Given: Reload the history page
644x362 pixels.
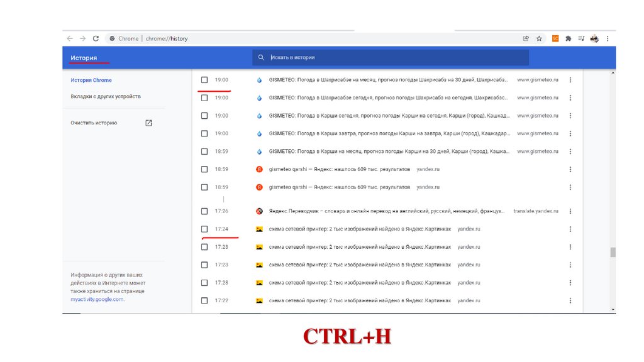Looking at the screenshot, I should click(x=96, y=38).
